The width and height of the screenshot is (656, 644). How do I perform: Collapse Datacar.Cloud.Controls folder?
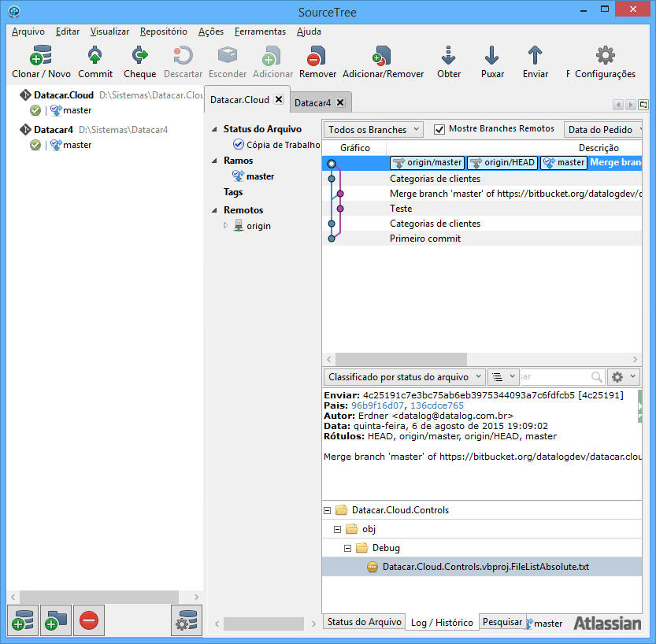(328, 510)
